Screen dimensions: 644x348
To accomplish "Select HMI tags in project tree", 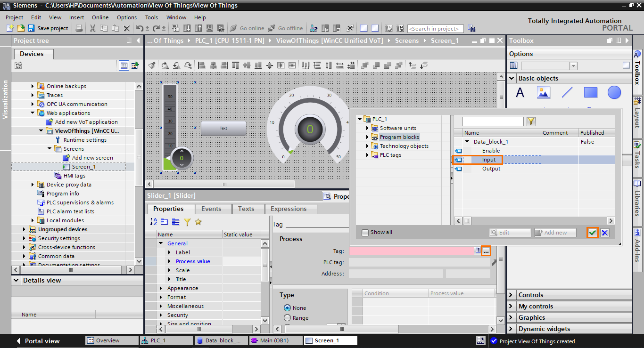I will pos(74,176).
